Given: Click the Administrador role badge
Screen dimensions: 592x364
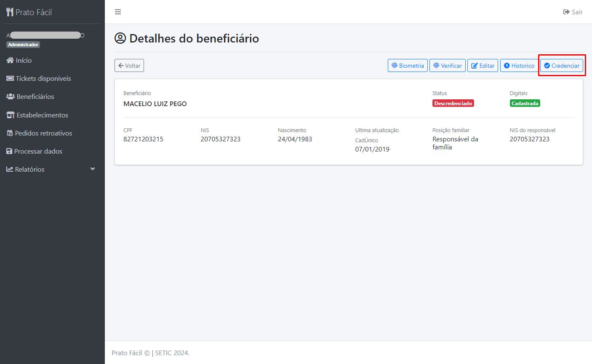Looking at the screenshot, I should pyautogui.click(x=23, y=44).
